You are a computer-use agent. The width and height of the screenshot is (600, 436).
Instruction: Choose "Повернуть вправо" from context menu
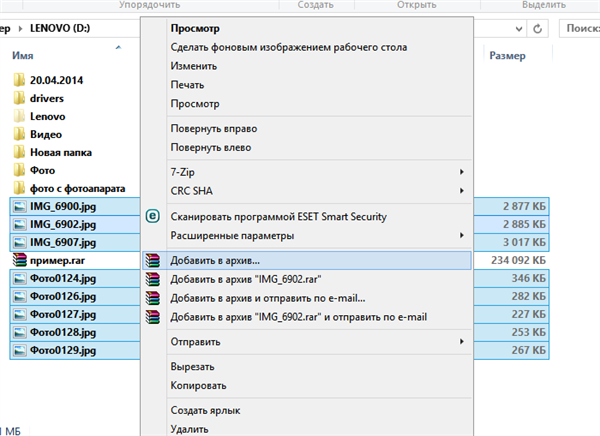(214, 129)
